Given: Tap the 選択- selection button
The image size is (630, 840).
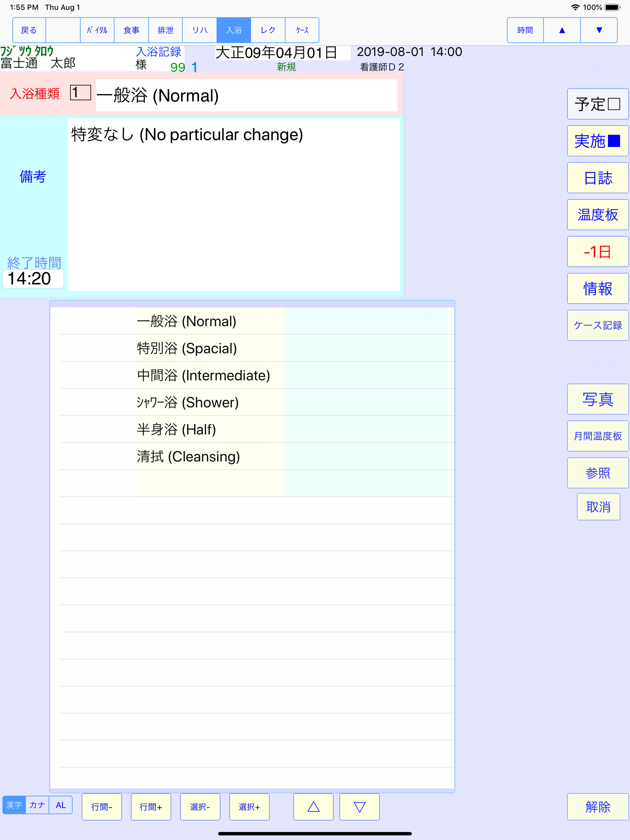Looking at the screenshot, I should 200,806.
